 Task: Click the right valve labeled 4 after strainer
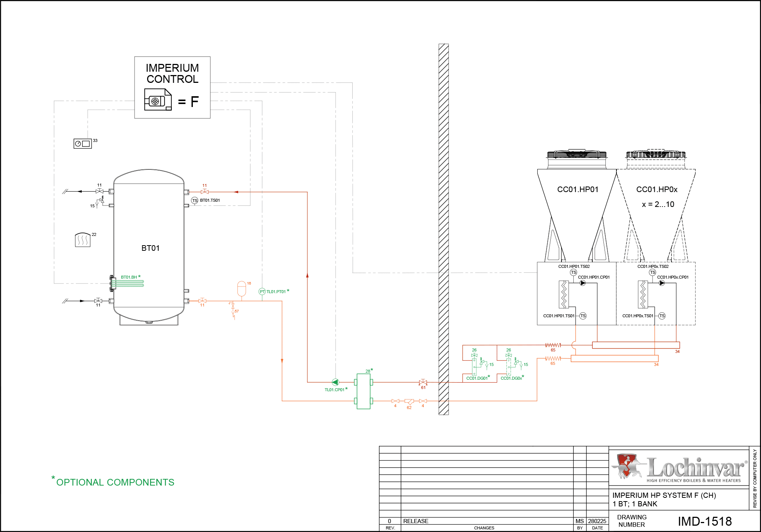click(423, 401)
